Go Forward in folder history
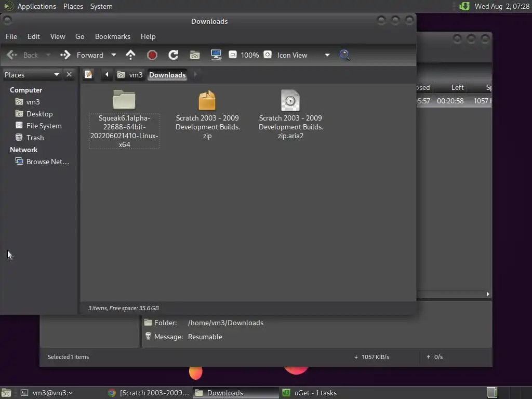This screenshot has width=532, height=399. pyautogui.click(x=82, y=55)
